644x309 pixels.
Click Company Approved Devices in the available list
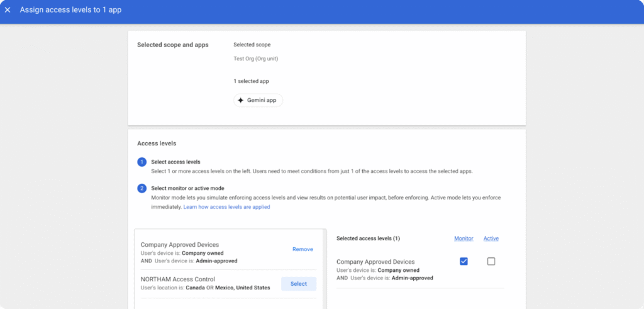click(180, 245)
